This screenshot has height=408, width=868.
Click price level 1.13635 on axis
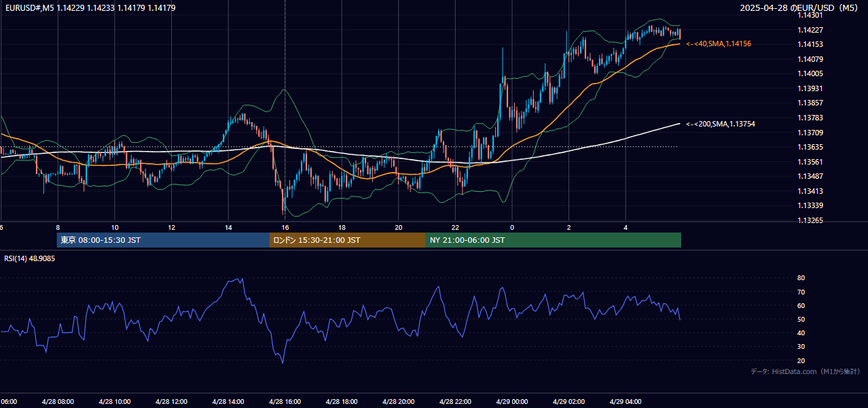810,147
